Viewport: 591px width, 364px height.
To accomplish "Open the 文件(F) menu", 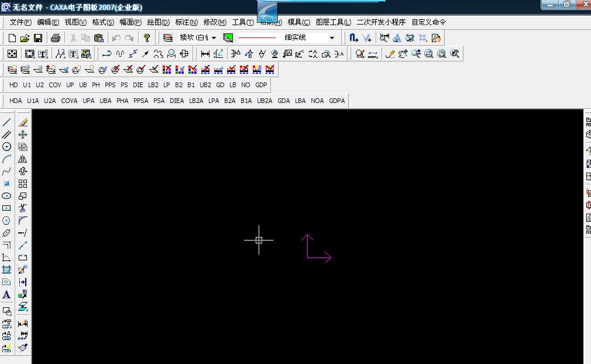I will coord(20,22).
